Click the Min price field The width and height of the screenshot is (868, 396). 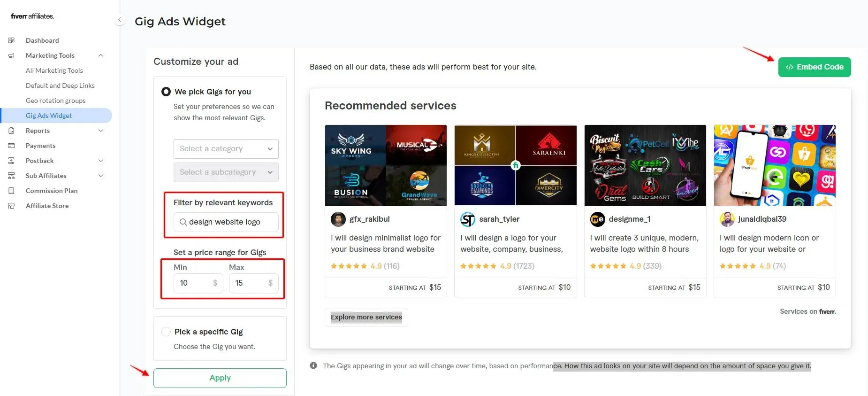[198, 283]
